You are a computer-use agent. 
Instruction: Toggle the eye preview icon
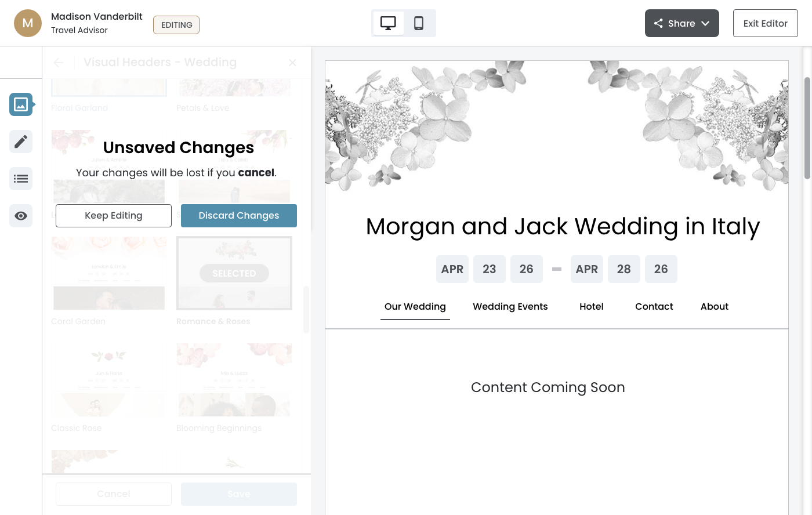21,216
